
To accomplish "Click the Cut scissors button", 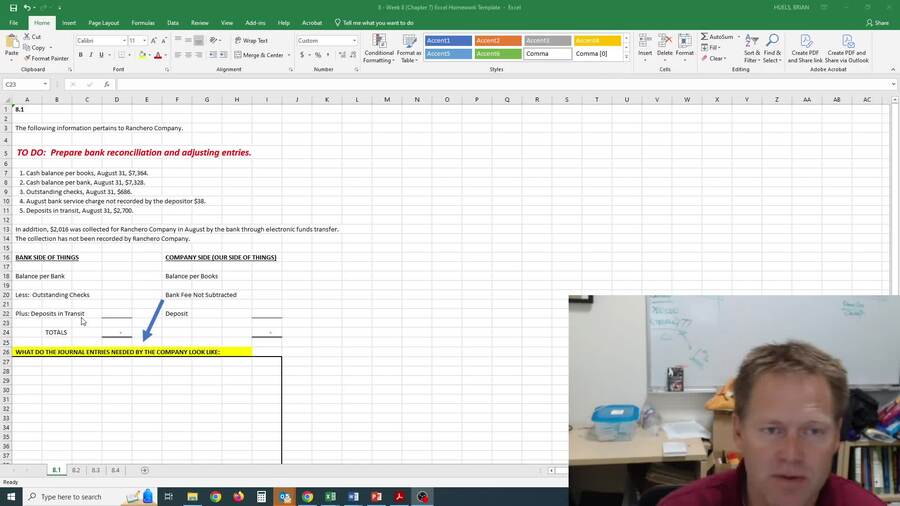I will [32, 37].
